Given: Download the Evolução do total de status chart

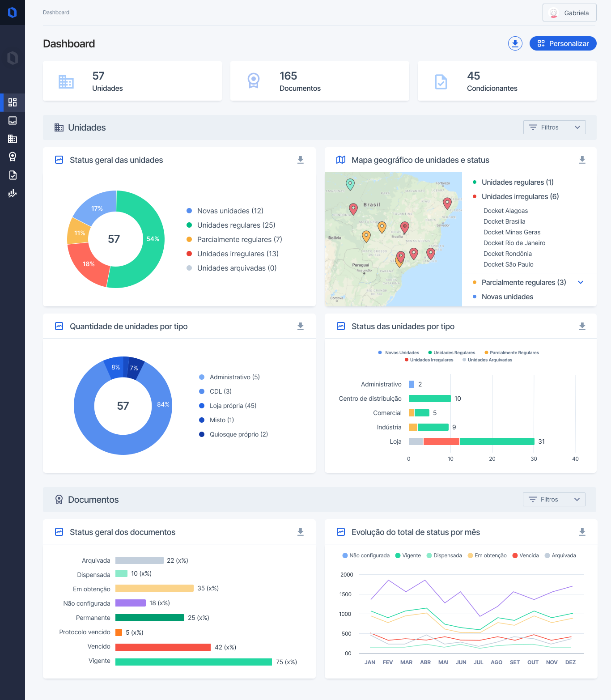Looking at the screenshot, I should 582,532.
